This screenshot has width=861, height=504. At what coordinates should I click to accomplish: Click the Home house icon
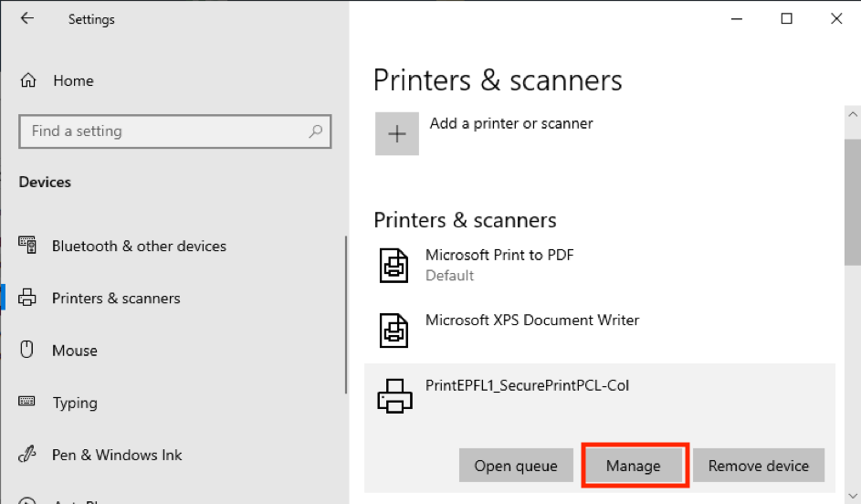tap(28, 80)
